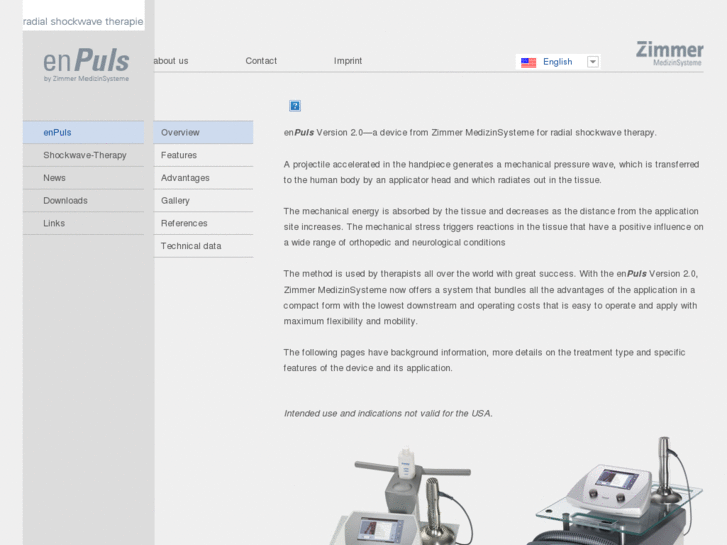727x545 pixels.
Task: Select the Overview submenu item
Action: pos(204,132)
